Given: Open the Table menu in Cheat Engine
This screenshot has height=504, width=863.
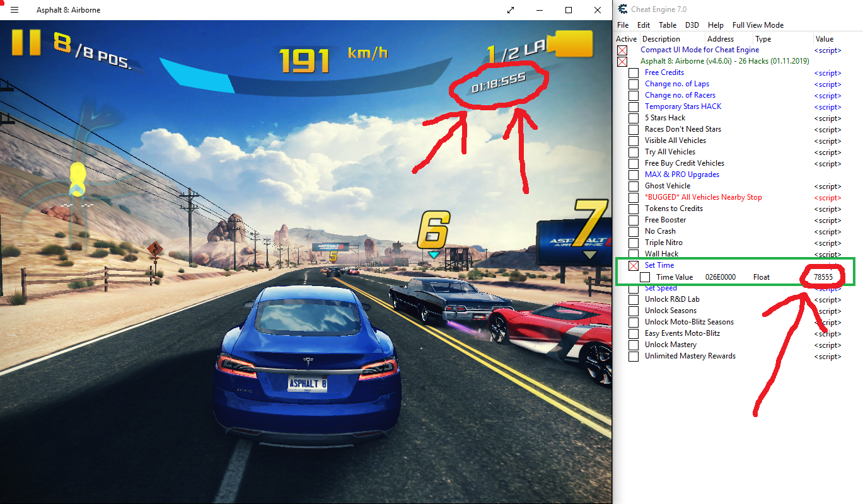Looking at the screenshot, I should (x=668, y=25).
